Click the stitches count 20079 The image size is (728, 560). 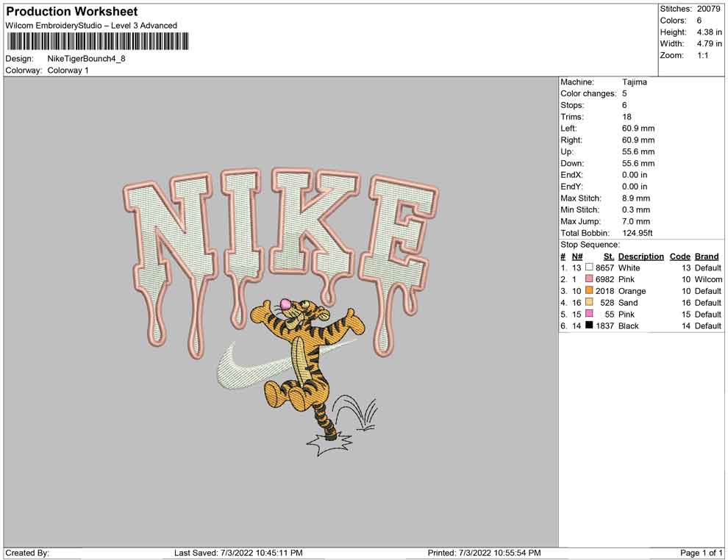click(708, 9)
